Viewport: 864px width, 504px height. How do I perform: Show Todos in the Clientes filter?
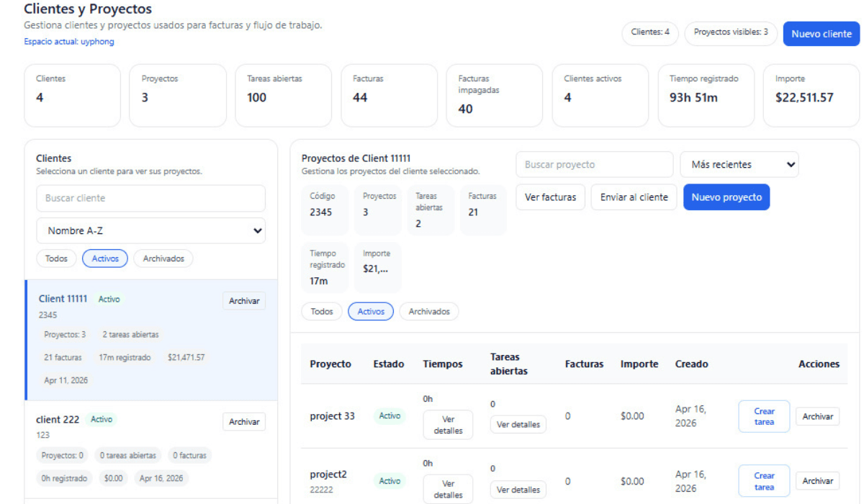tap(56, 258)
